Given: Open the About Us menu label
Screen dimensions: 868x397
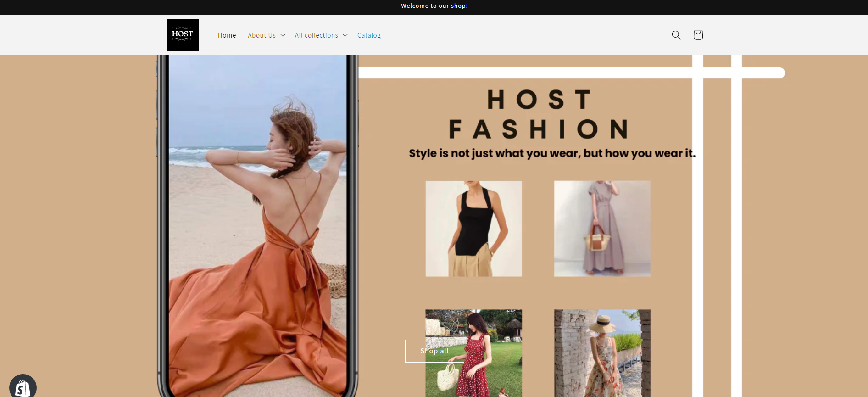Looking at the screenshot, I should pyautogui.click(x=262, y=35).
